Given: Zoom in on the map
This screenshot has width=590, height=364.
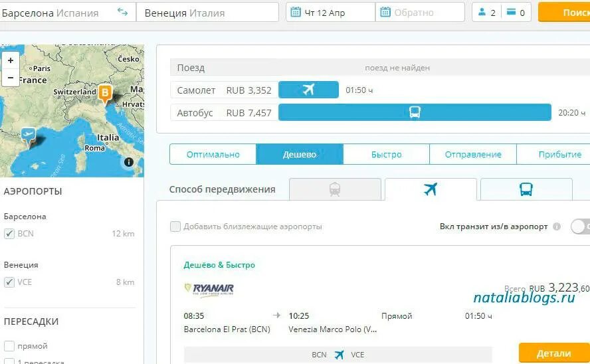Looking at the screenshot, I should (x=11, y=60).
